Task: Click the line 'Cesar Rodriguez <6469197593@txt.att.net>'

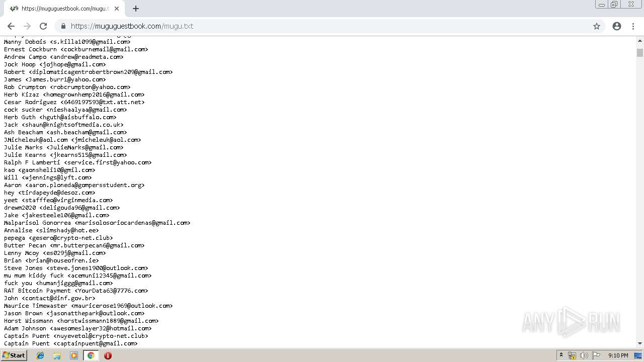Action: click(x=74, y=102)
